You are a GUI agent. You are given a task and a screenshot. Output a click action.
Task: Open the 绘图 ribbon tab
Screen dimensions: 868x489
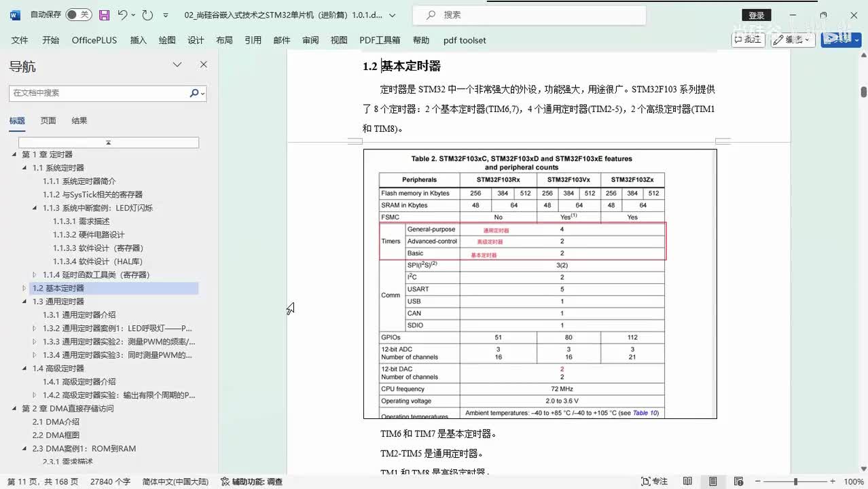(x=167, y=40)
